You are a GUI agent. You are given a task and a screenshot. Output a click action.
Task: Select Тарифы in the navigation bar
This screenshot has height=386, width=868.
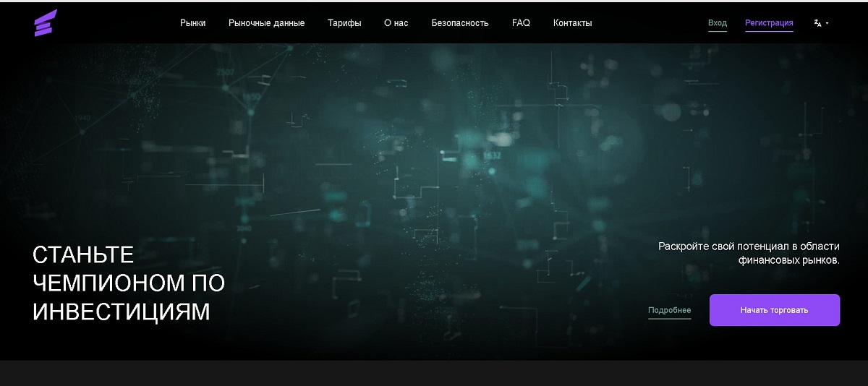pos(344,23)
